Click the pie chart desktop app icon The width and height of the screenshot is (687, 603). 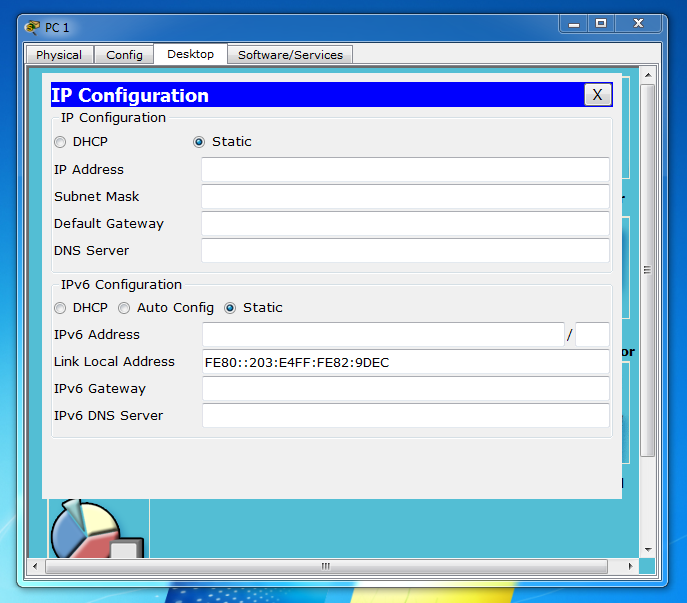click(x=97, y=529)
